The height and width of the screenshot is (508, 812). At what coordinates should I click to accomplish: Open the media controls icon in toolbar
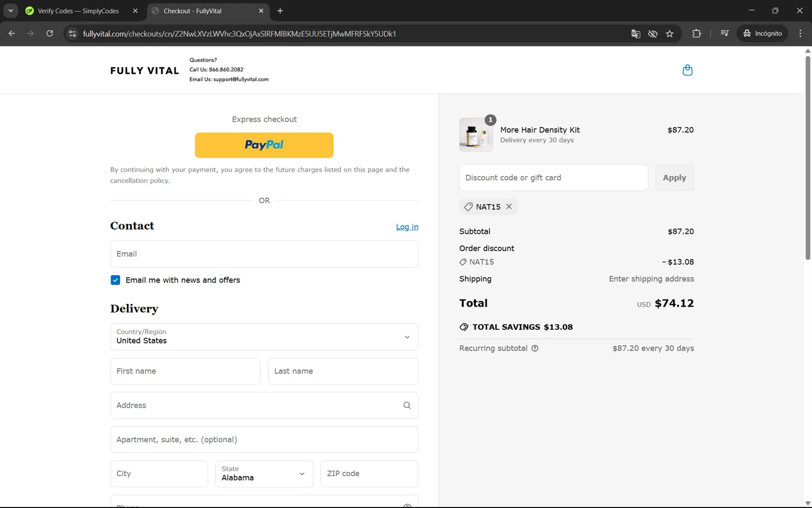coord(724,34)
